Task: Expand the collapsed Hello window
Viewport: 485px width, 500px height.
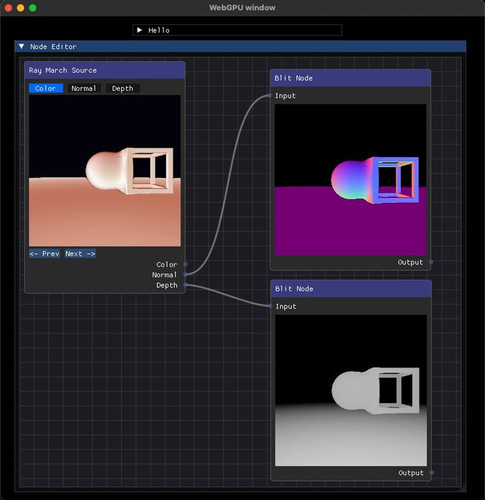Action: (x=139, y=30)
